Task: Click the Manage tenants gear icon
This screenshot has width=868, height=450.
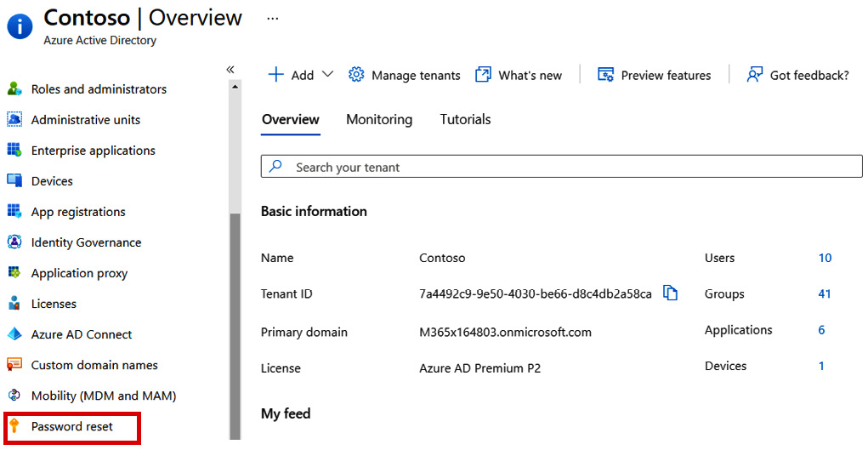Action: tap(356, 74)
